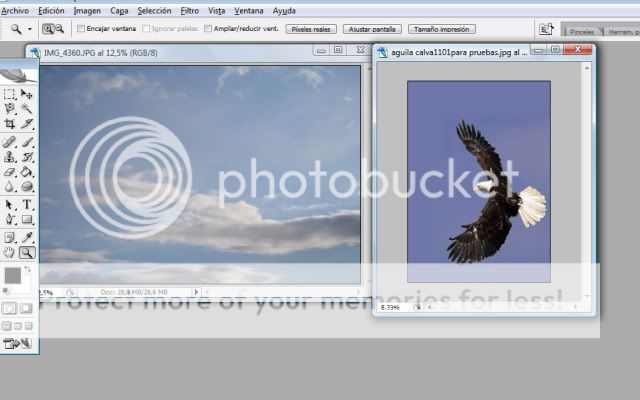
Task: Select the Lasso tool
Action: point(9,109)
